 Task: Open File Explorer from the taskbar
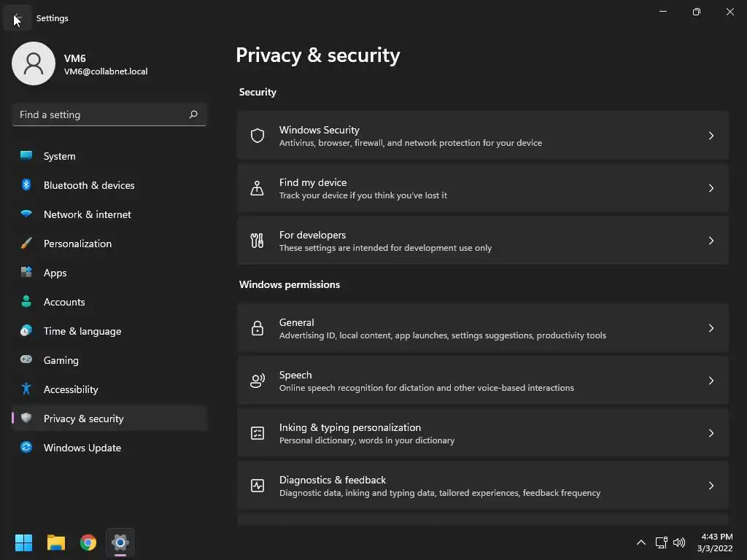point(56,542)
